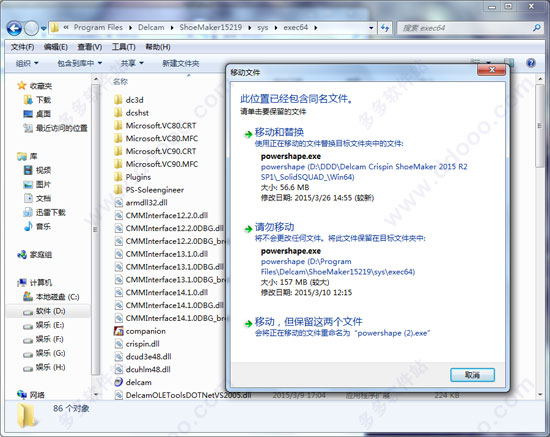The width and height of the screenshot is (550, 437).
Task: Select the 视频 library
Action: [37, 170]
